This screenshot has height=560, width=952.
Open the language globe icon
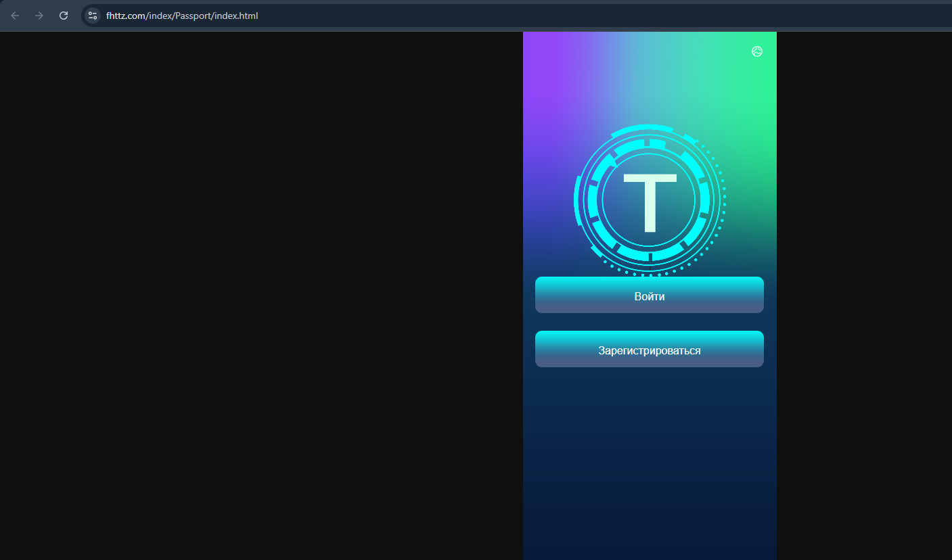[x=757, y=51]
